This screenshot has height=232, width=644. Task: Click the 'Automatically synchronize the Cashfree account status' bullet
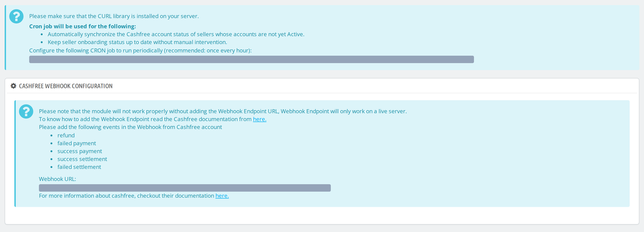[176, 35]
